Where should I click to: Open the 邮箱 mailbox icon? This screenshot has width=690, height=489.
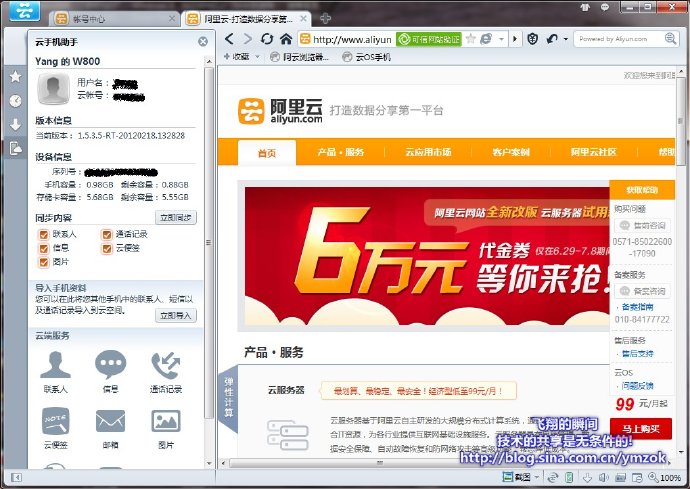tap(110, 428)
